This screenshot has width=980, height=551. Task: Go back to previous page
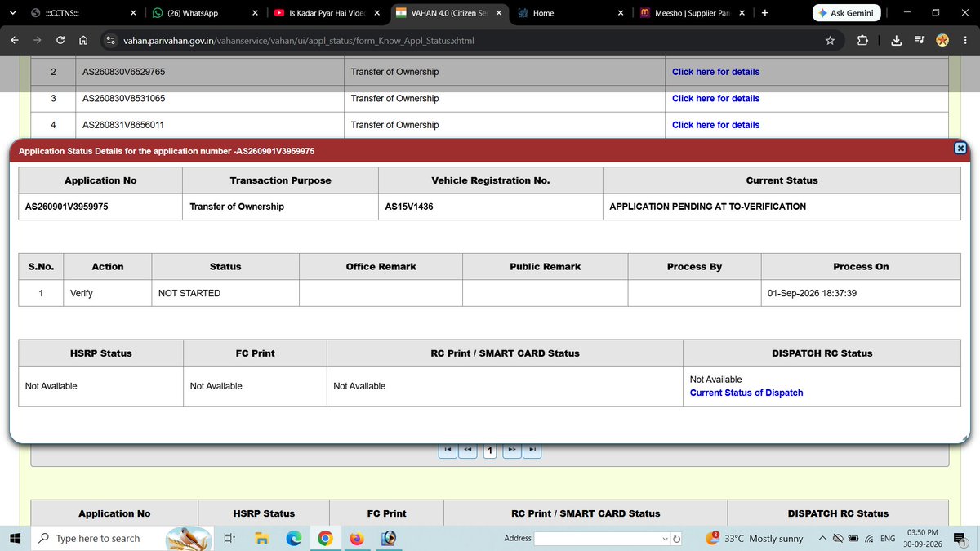click(x=15, y=40)
